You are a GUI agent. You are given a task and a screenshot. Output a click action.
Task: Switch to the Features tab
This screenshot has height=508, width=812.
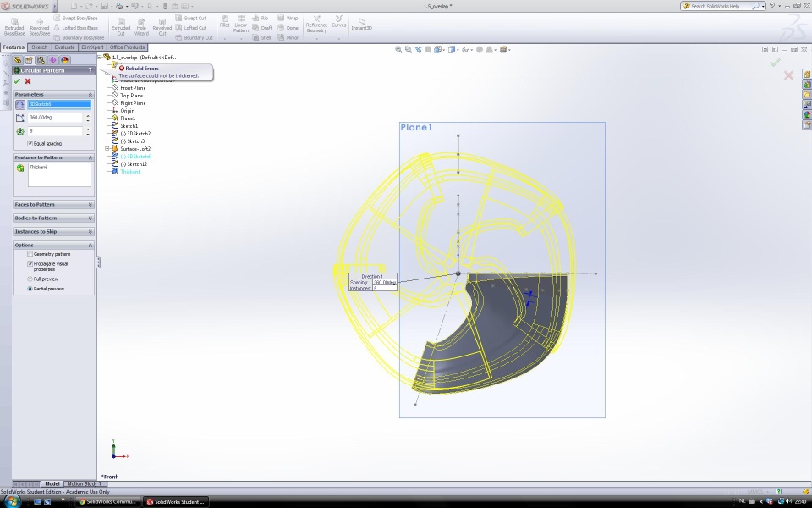(x=14, y=47)
